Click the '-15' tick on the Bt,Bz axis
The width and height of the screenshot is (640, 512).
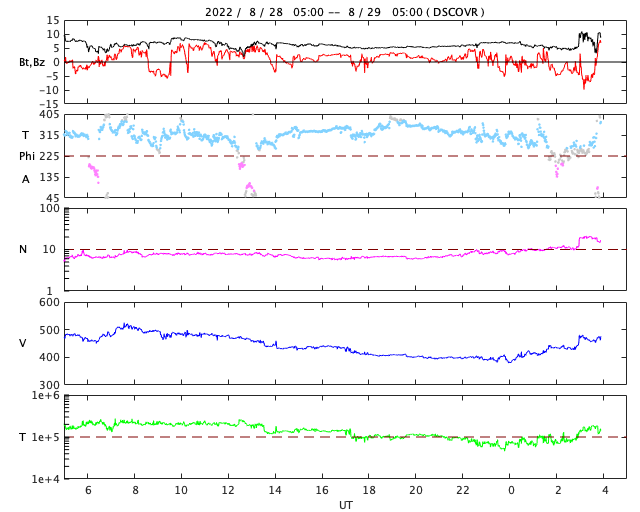[x=49, y=105]
